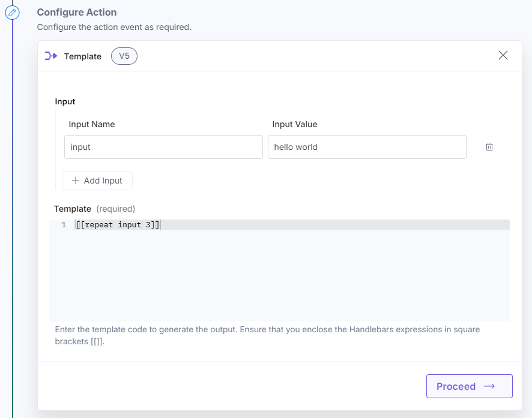532x418 pixels.
Task: Delete the input row with trash icon
Action: point(489,147)
